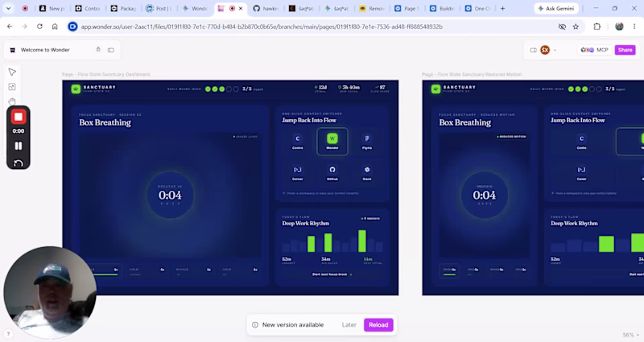This screenshot has width=644, height=342.
Task: Switch to the Post browser tab
Action: click(x=159, y=8)
